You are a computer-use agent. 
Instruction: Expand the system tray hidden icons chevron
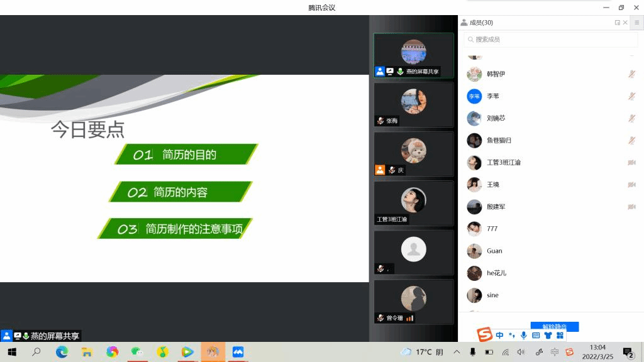457,352
